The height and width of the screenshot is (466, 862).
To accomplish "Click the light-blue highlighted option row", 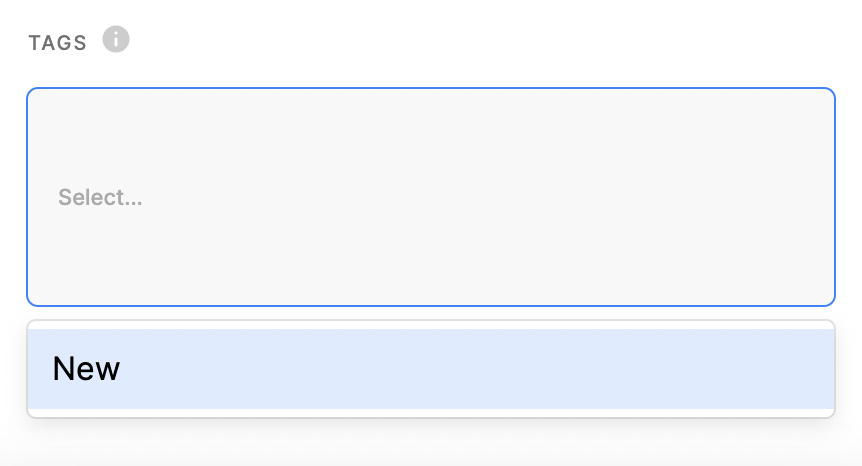I will click(430, 369).
